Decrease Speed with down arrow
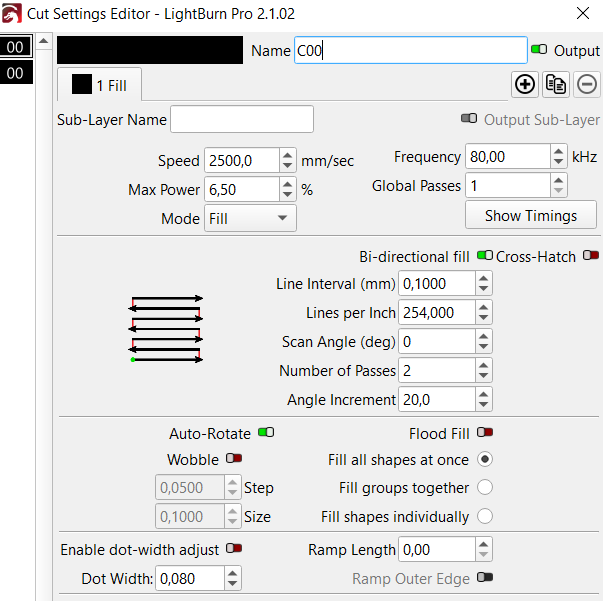Screen dimensions: 603x601 pos(287,166)
